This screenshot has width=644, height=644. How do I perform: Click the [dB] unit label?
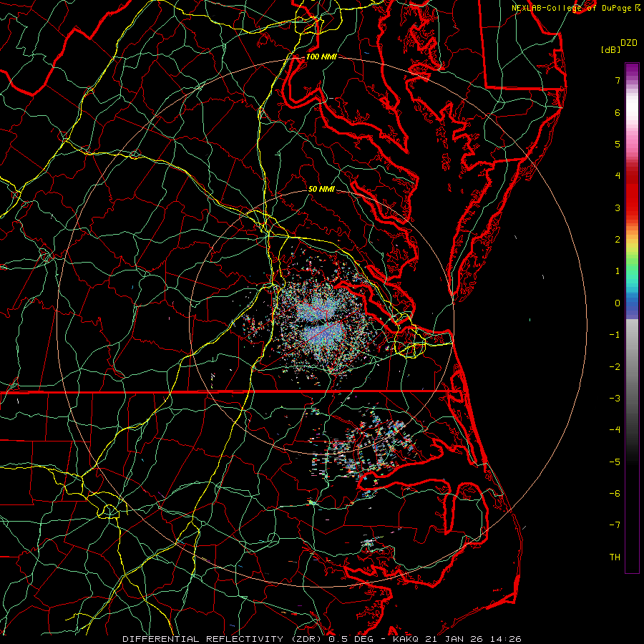point(611,49)
